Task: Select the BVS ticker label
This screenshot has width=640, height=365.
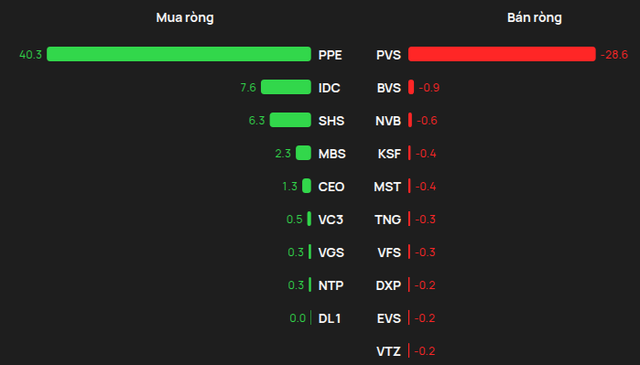Action: [x=389, y=88]
